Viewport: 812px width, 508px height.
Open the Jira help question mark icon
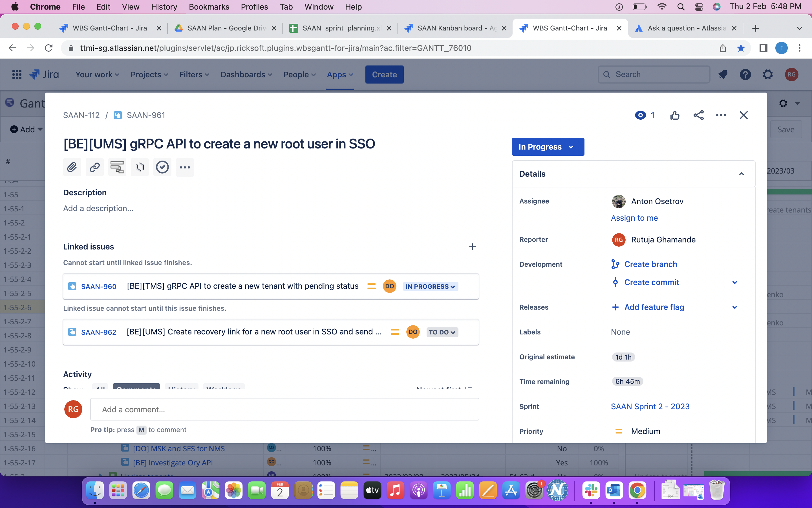click(745, 75)
